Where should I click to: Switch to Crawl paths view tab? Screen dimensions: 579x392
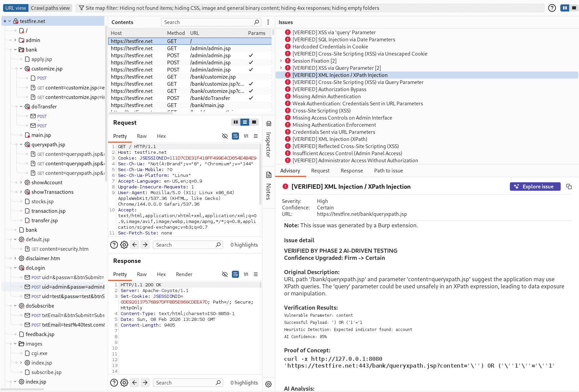[50, 8]
